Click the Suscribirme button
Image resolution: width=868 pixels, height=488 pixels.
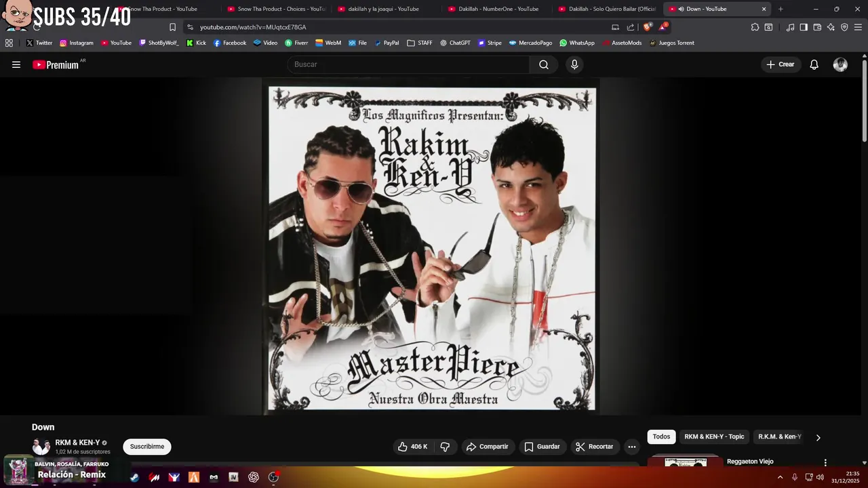coord(147,447)
